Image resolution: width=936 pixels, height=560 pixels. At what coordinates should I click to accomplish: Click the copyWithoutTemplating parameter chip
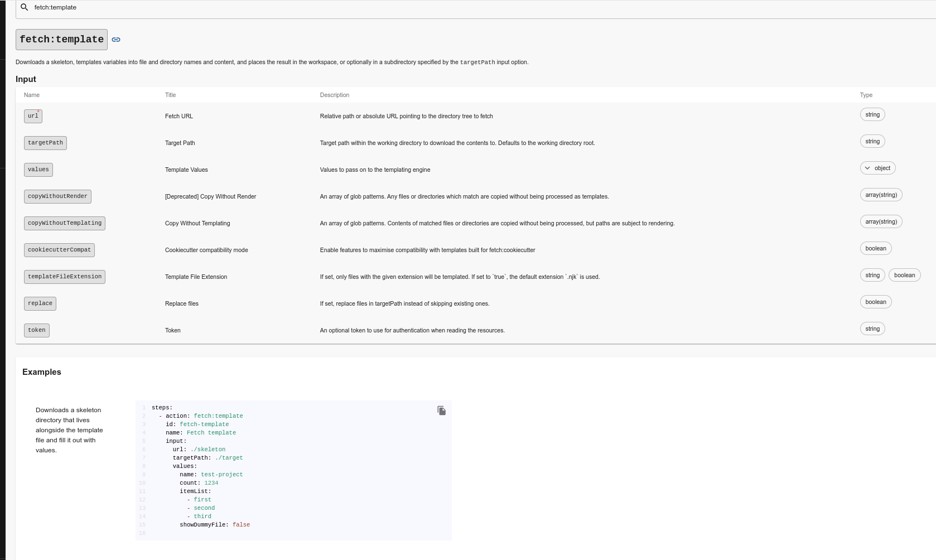click(x=65, y=223)
